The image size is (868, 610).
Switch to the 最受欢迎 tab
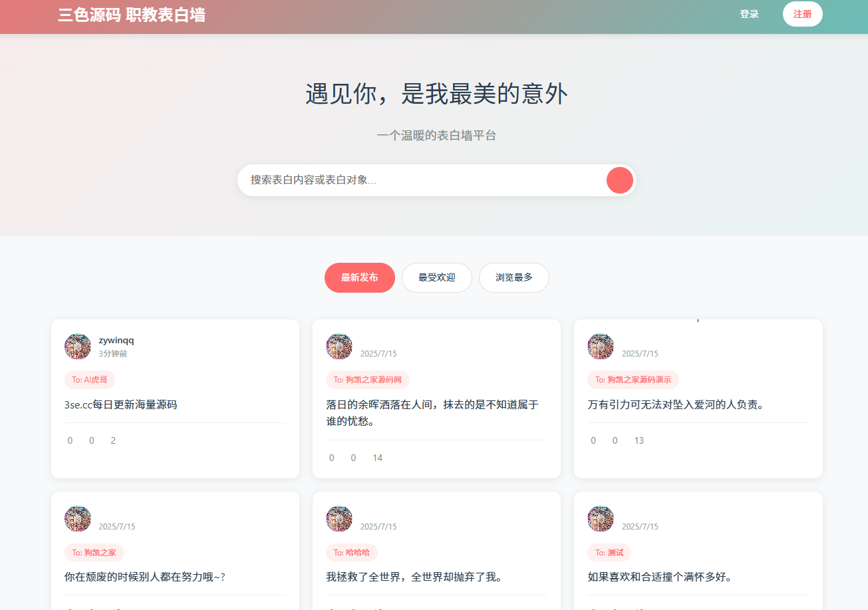[x=436, y=277]
